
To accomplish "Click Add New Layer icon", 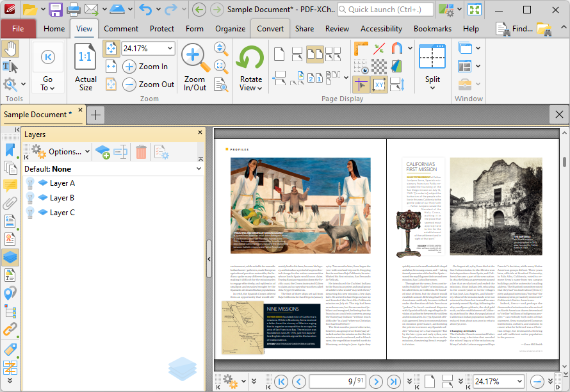I will (x=102, y=152).
